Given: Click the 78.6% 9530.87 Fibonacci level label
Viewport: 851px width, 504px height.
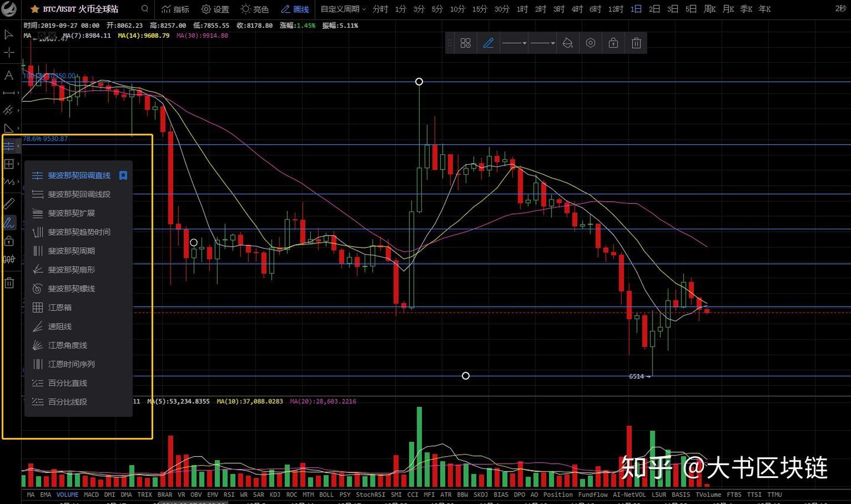Looking at the screenshot, I should click(x=46, y=139).
